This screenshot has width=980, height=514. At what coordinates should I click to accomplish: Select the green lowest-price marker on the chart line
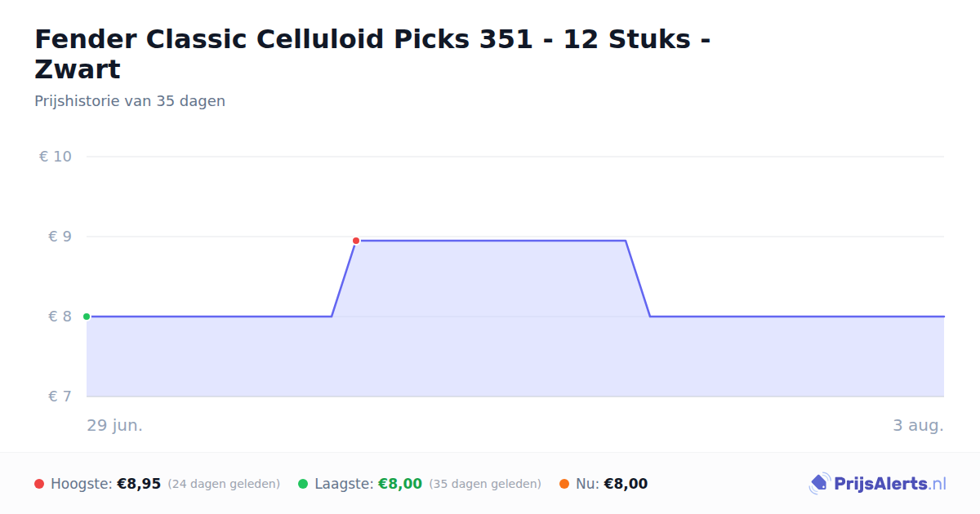click(87, 317)
